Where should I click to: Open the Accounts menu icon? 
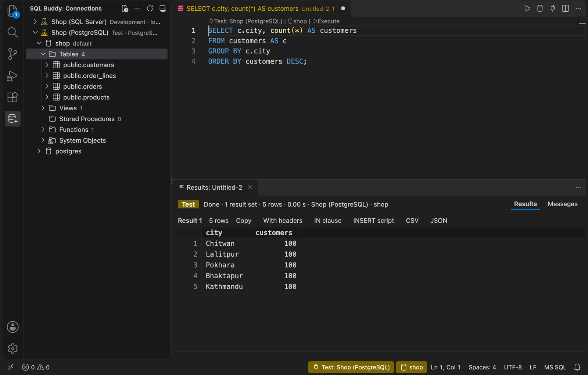coord(12,327)
